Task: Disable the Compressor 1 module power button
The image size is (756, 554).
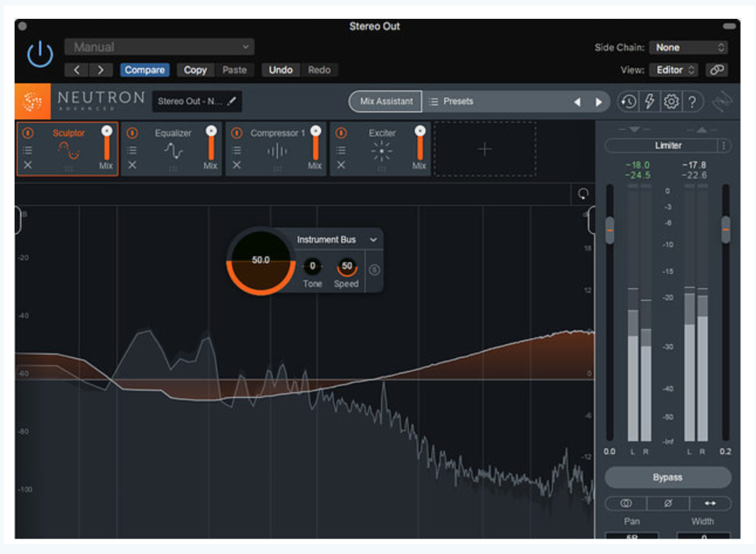Action: click(x=237, y=133)
